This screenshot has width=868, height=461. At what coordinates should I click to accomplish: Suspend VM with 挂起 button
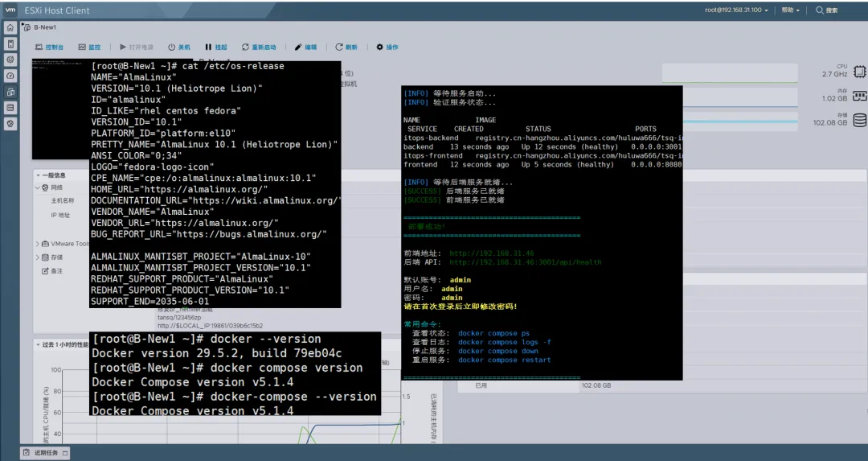click(x=216, y=47)
